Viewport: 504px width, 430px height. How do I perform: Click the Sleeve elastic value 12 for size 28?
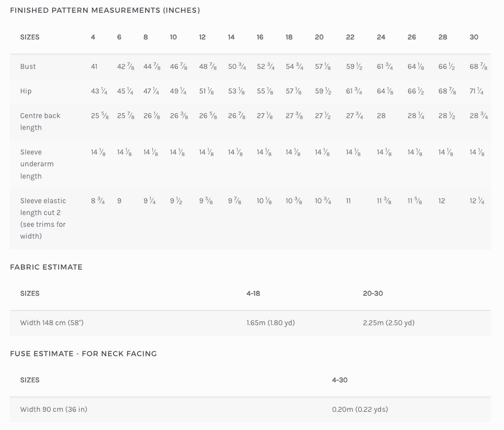tap(441, 201)
